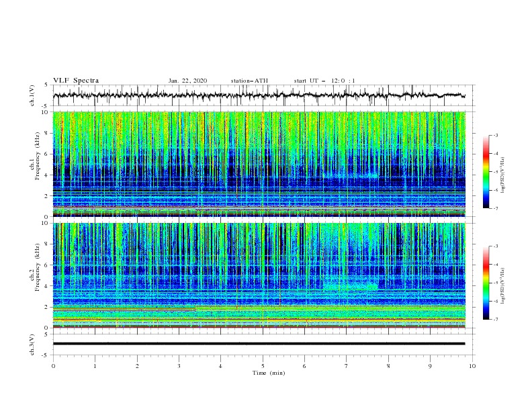The image size is (532, 411).
Task: Click the ch.2 spectrogram color scale bar
Action: click(486, 283)
